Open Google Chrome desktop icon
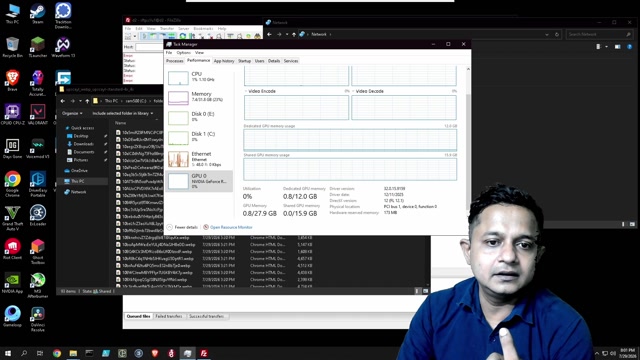This screenshot has height=360, width=640. point(12,184)
